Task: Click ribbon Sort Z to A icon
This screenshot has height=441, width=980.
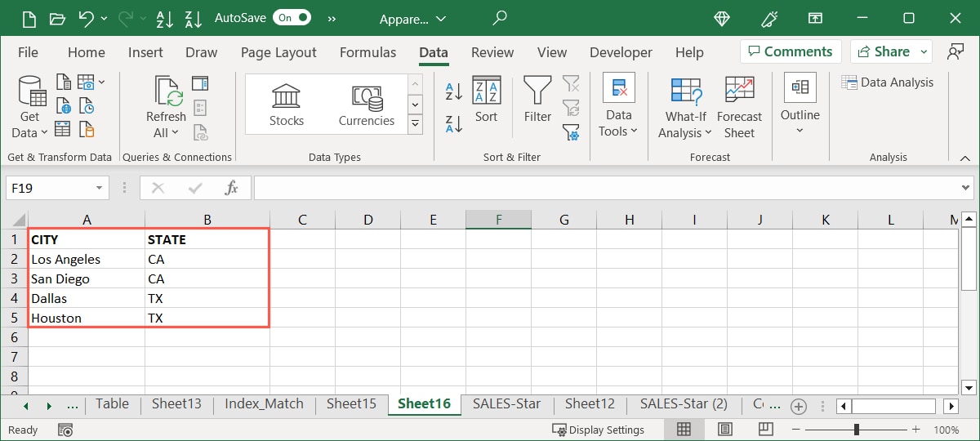Action: [x=454, y=124]
